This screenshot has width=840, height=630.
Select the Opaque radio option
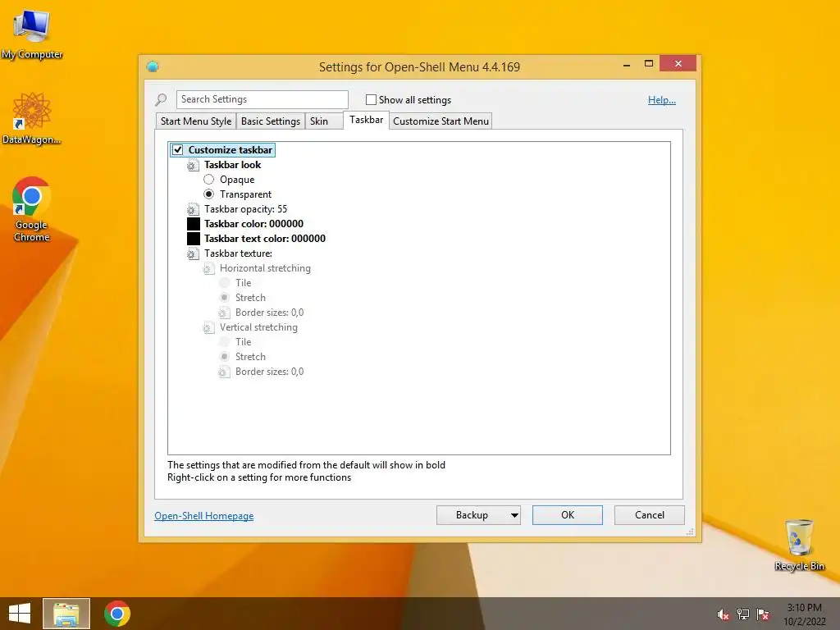(x=209, y=180)
